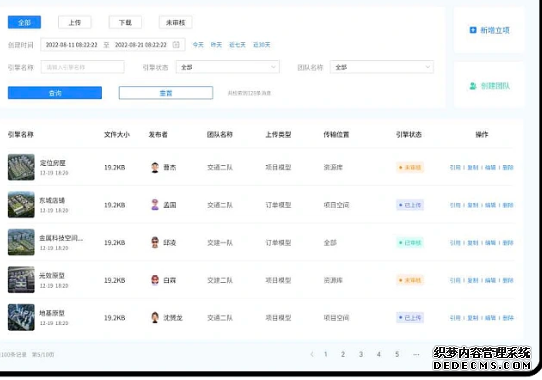Go to previous page using left arrow
The width and height of the screenshot is (542, 380).
coord(312,354)
